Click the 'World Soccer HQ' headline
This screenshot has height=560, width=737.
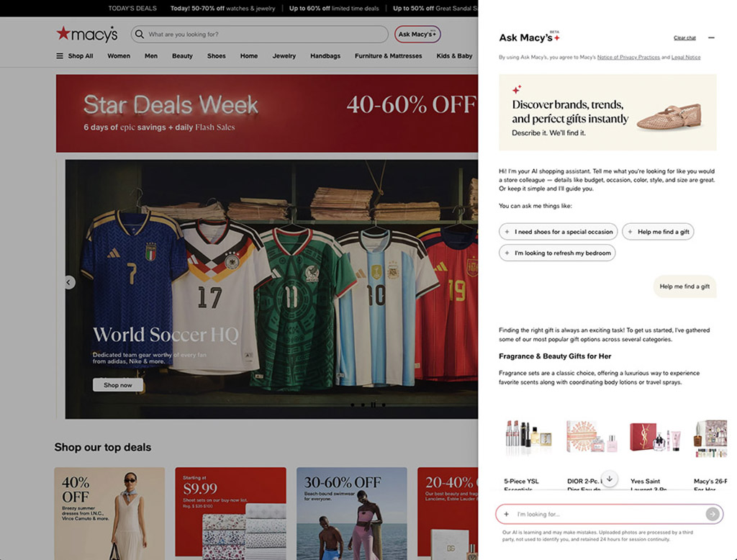pyautogui.click(x=166, y=335)
